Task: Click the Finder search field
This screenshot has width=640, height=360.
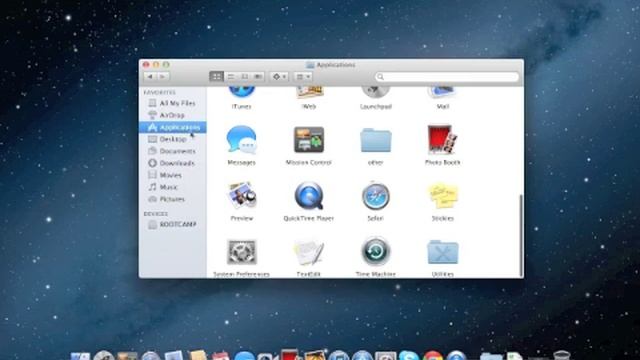Action: 447,77
